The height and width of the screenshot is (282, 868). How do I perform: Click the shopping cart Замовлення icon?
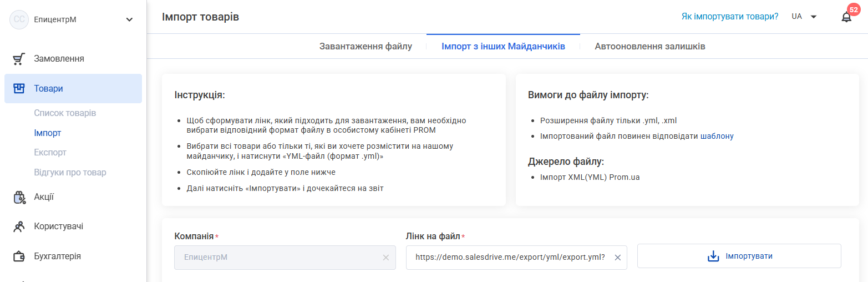pos(19,59)
